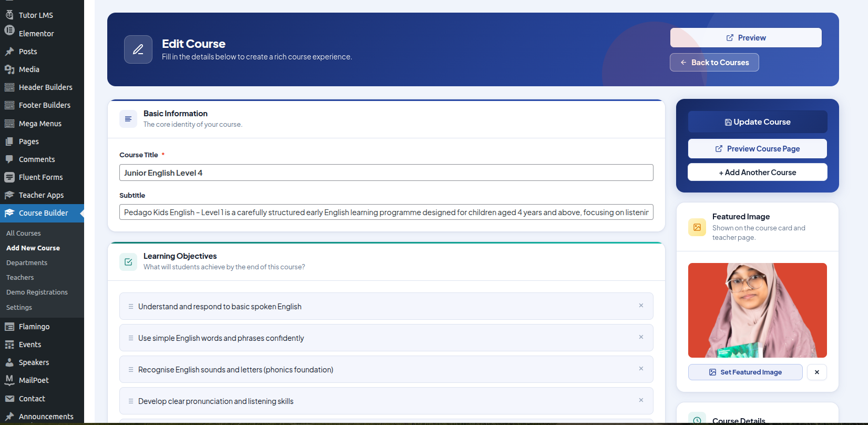Screen dimensions: 868x425
Task: Click the Pages sidebar icon
Action: point(9,141)
